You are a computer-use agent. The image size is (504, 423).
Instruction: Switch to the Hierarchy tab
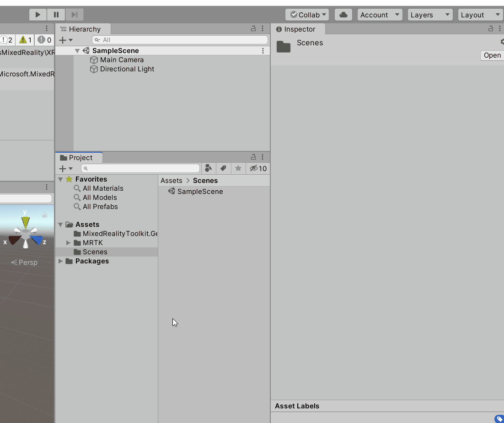pos(83,29)
